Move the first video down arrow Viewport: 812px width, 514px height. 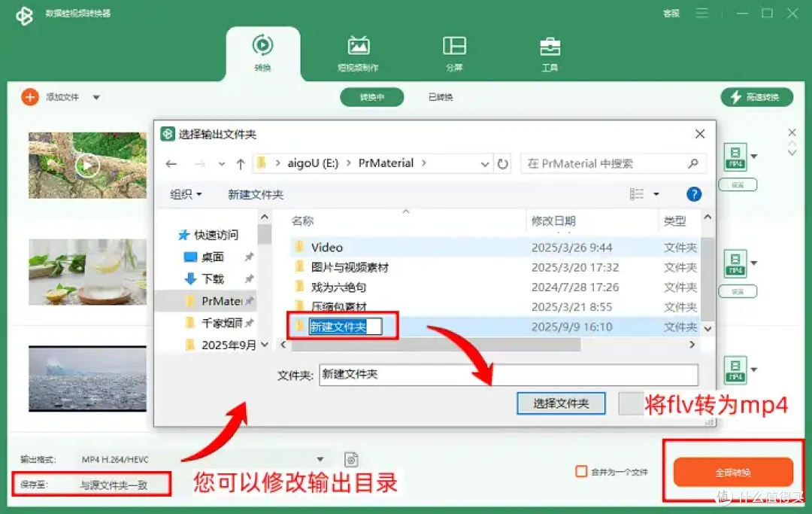pos(792,153)
